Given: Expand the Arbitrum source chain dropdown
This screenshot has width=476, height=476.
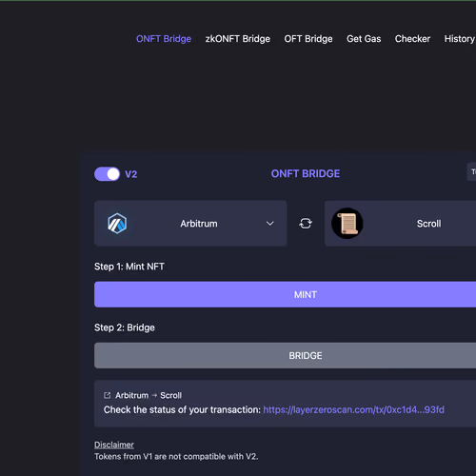Looking at the screenshot, I should 190,224.
